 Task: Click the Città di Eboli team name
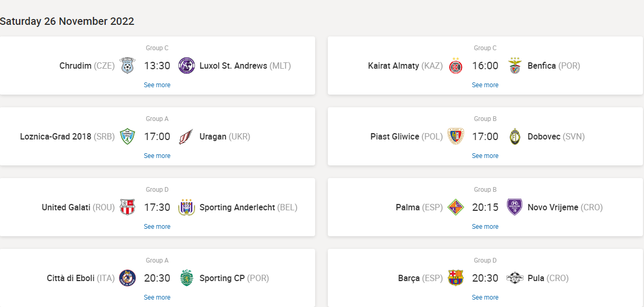click(70, 278)
